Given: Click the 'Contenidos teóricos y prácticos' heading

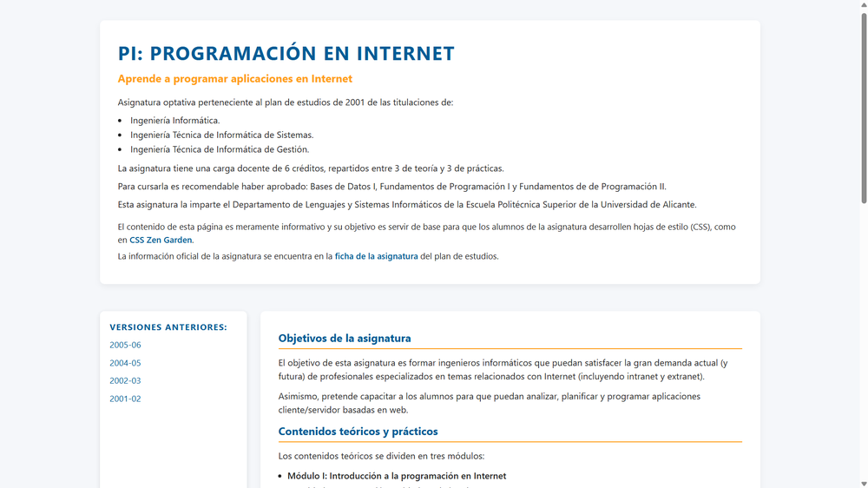Looking at the screenshot, I should click(x=358, y=432).
